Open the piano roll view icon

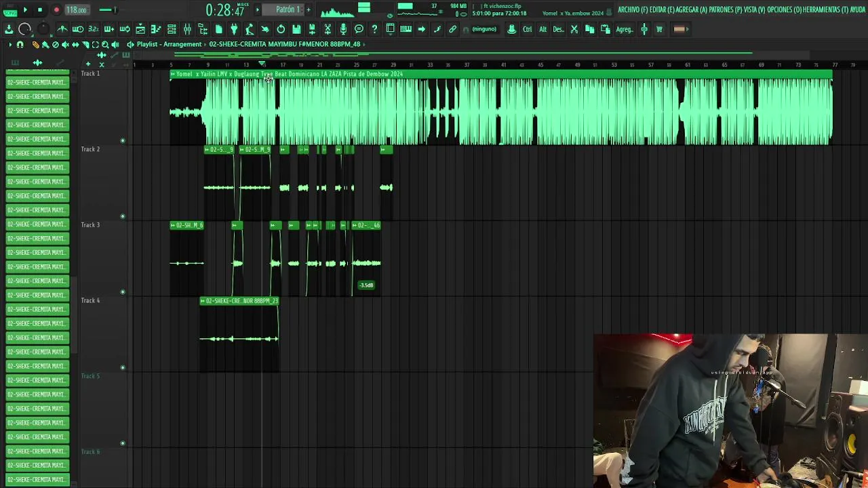(x=156, y=29)
